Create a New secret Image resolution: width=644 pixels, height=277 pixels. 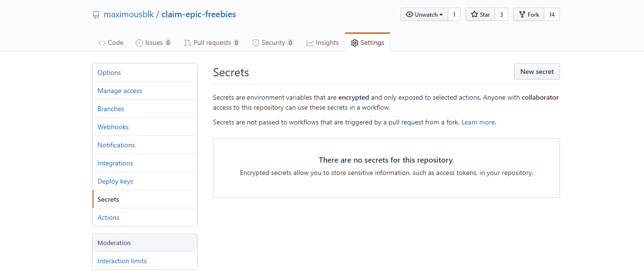tap(537, 72)
